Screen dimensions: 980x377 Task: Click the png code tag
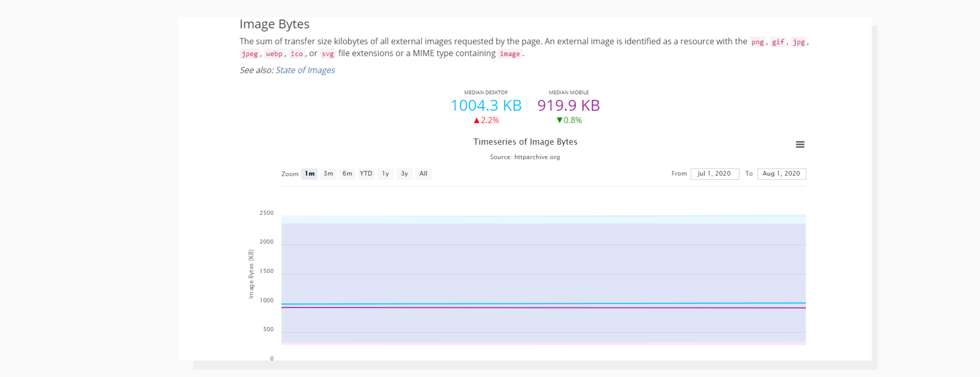757,42
